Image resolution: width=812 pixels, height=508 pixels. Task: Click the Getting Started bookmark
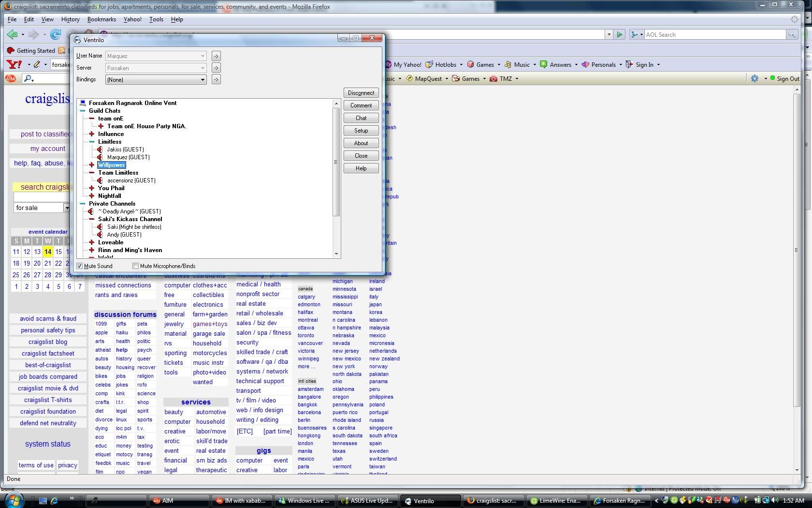point(31,50)
